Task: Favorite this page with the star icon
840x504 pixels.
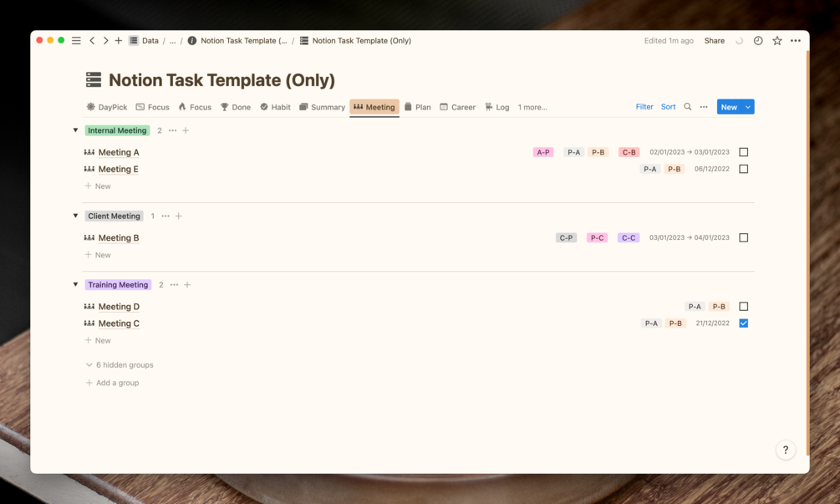Action: coord(776,41)
